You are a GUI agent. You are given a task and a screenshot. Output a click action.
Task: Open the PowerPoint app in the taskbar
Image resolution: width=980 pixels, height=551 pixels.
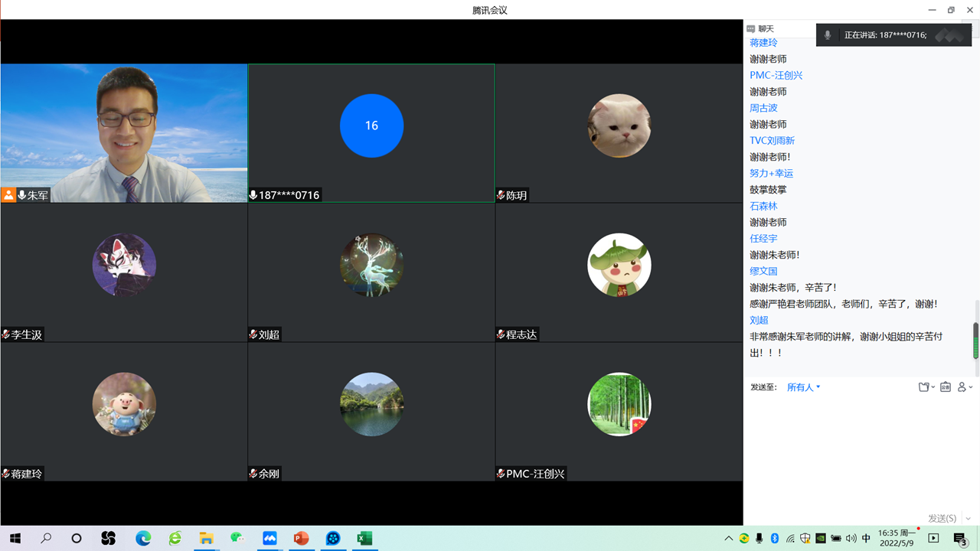pos(301,539)
